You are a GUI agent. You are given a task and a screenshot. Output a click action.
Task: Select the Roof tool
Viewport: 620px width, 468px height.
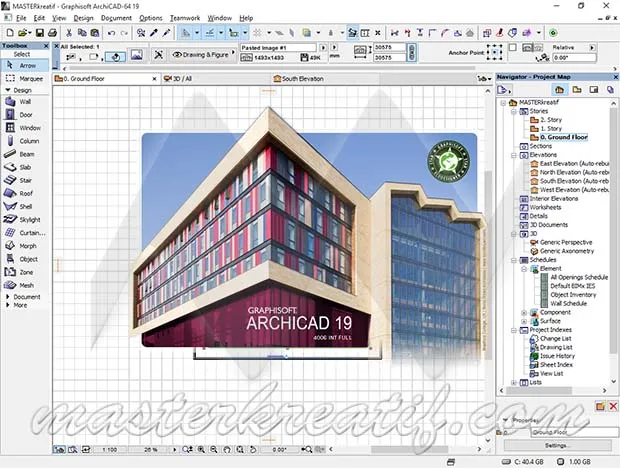point(25,193)
